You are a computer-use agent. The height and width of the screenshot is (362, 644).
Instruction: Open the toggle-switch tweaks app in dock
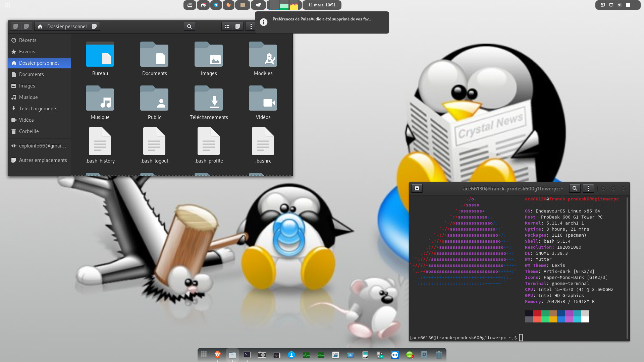coord(336,355)
